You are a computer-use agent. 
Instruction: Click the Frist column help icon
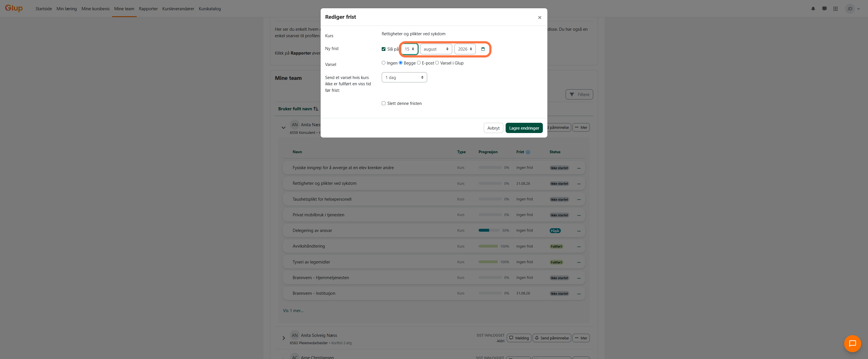click(x=528, y=152)
